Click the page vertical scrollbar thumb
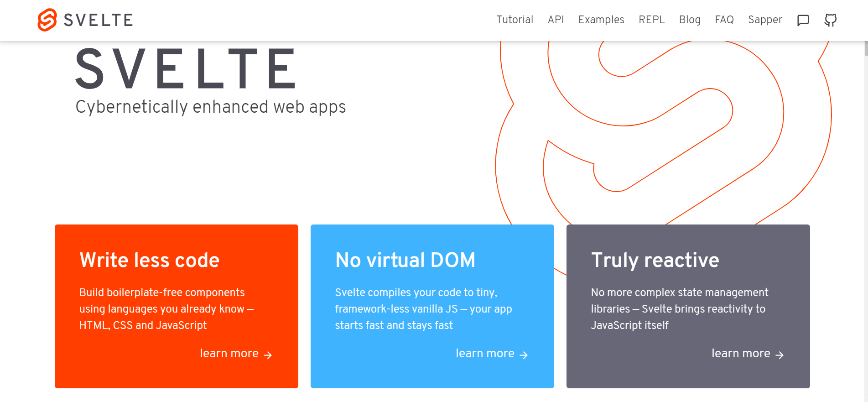This screenshot has width=868, height=402. tap(866, 48)
